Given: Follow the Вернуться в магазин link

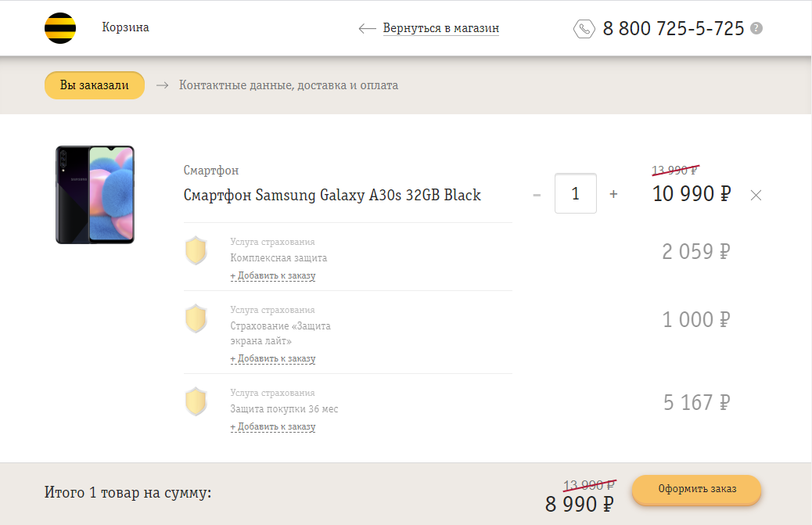Looking at the screenshot, I should click(440, 28).
